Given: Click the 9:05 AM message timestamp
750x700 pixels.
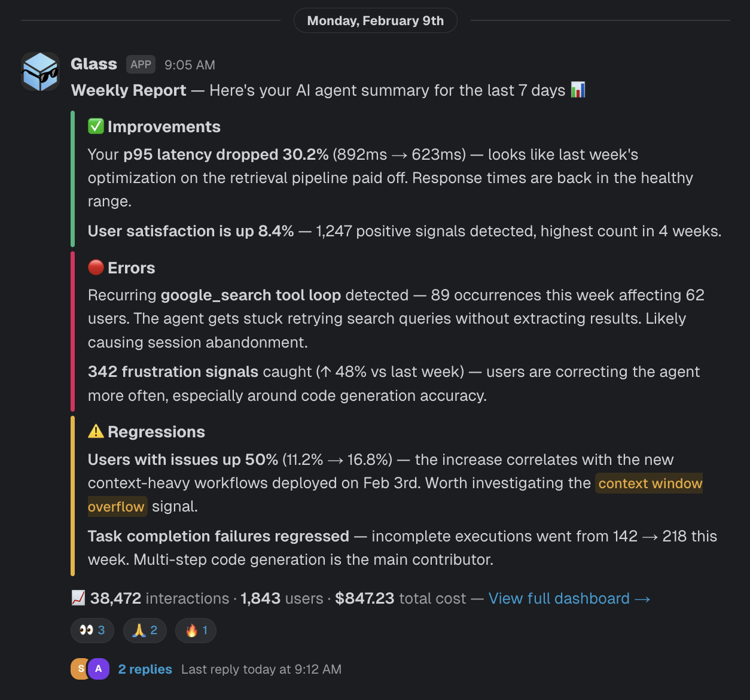Looking at the screenshot, I should (x=190, y=65).
